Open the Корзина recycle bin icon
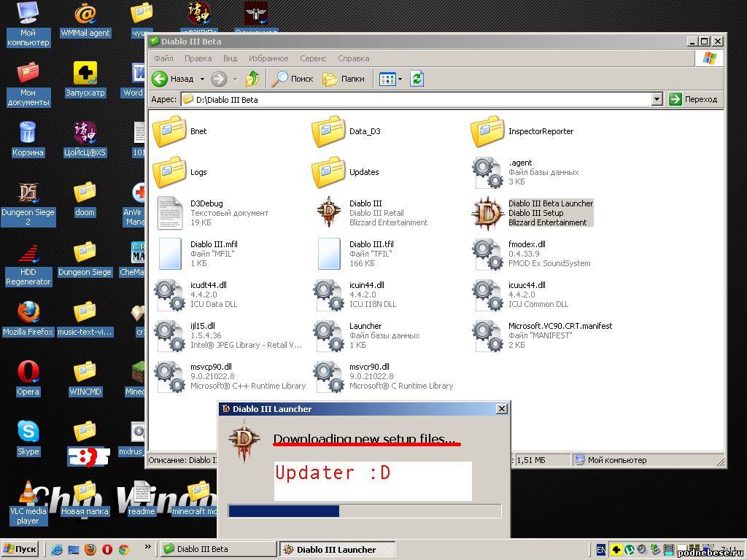The image size is (747, 560). tap(28, 139)
